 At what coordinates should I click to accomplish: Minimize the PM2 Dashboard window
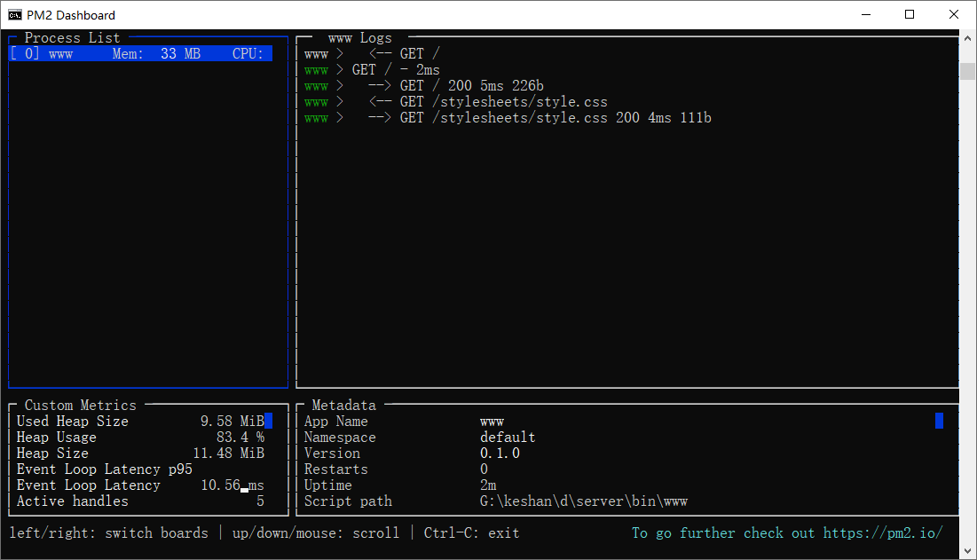click(x=865, y=14)
